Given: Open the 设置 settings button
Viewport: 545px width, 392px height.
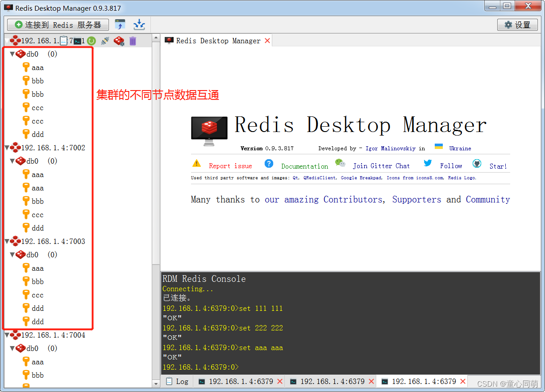Looking at the screenshot, I should (x=518, y=25).
